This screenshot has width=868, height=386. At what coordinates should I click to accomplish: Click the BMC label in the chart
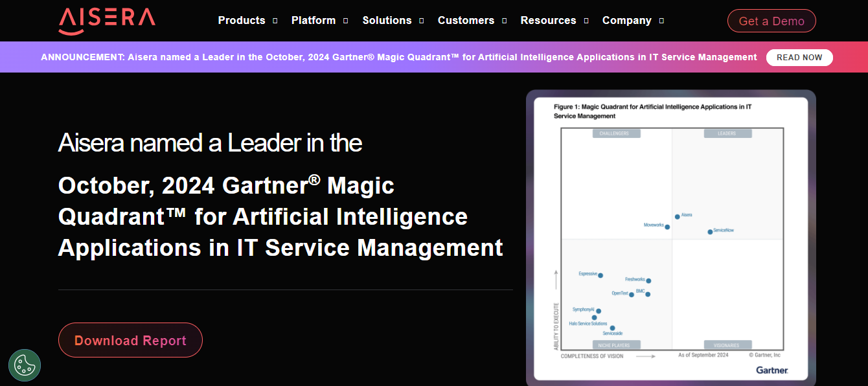[x=640, y=291]
